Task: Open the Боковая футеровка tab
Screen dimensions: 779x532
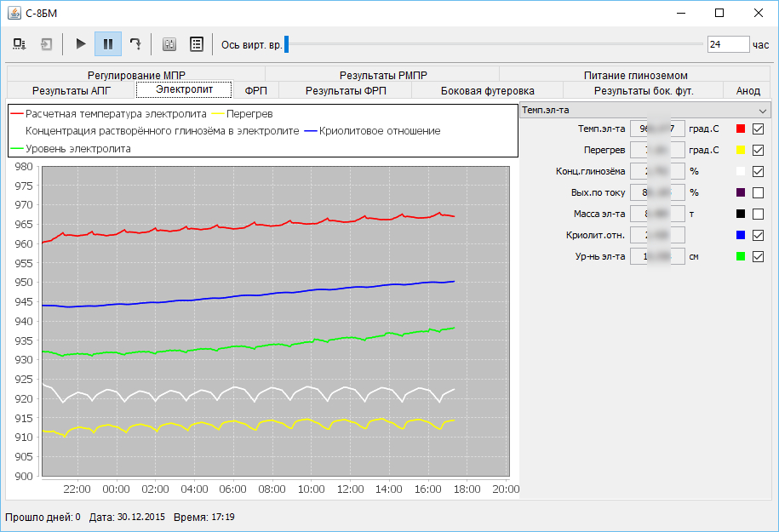Action: pyautogui.click(x=487, y=90)
